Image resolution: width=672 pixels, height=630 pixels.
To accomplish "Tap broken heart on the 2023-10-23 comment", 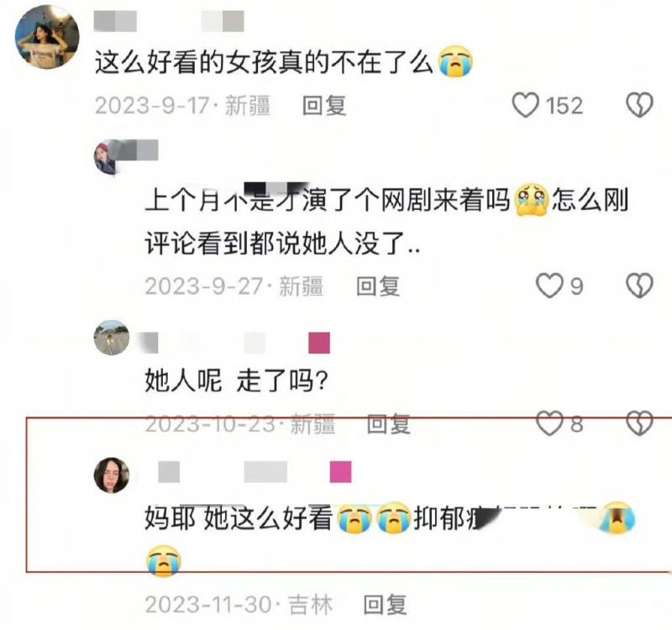I will [x=639, y=423].
